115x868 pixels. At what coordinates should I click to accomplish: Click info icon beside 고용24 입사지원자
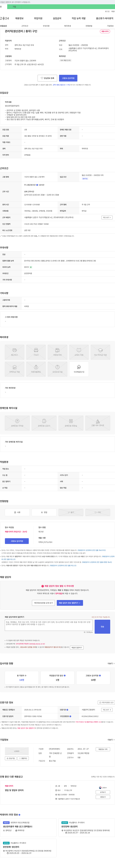[x=100, y=676]
